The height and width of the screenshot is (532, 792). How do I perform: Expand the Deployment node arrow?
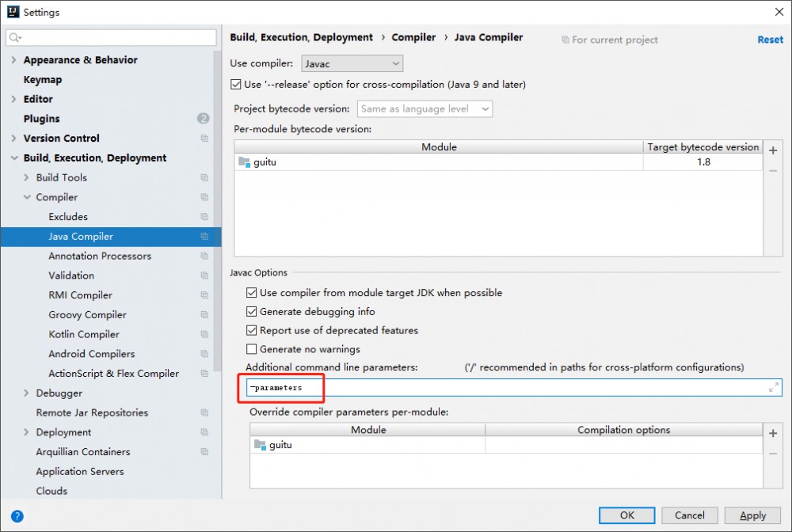tap(26, 432)
